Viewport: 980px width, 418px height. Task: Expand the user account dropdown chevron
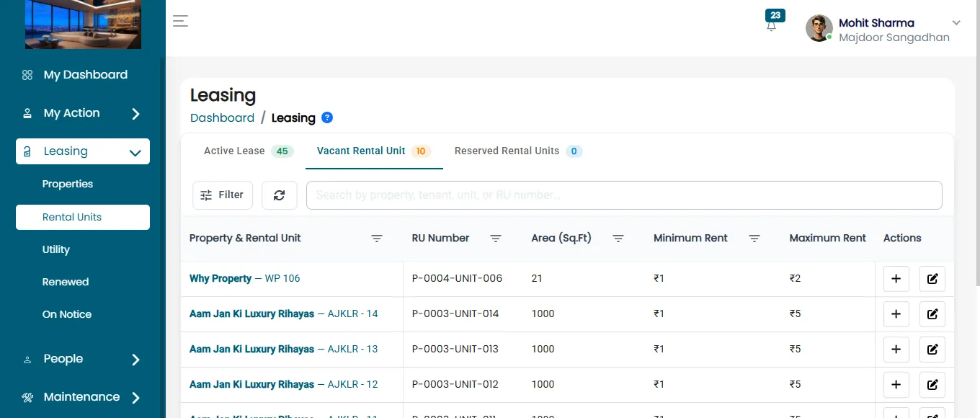pyautogui.click(x=957, y=23)
